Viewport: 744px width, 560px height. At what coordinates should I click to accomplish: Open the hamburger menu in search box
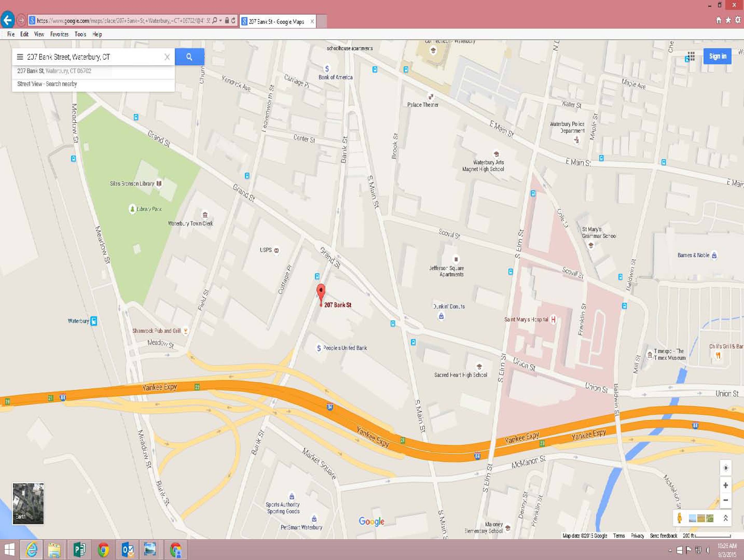20,57
